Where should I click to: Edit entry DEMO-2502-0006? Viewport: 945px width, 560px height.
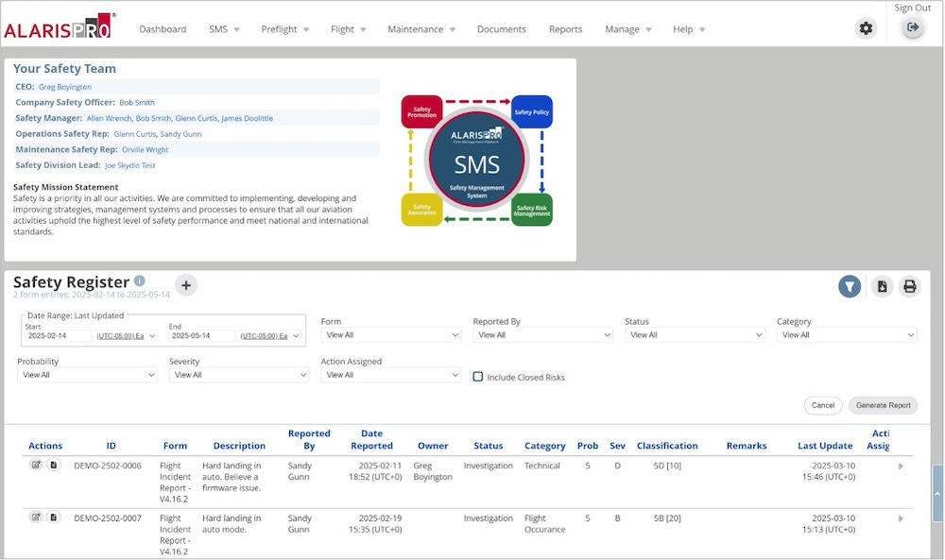click(x=36, y=465)
